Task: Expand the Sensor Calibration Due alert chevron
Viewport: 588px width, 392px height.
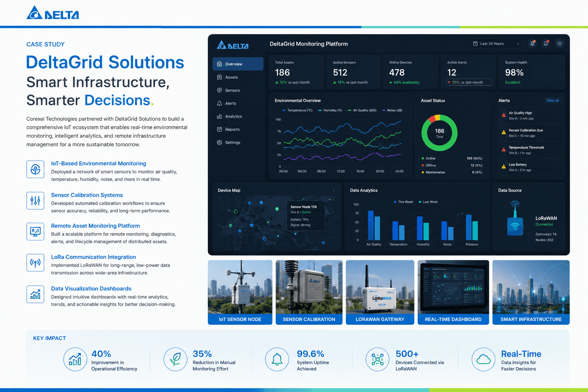Action: [556, 132]
